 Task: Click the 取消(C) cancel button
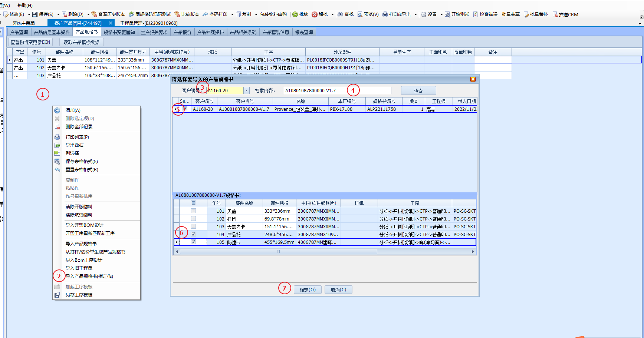click(338, 290)
